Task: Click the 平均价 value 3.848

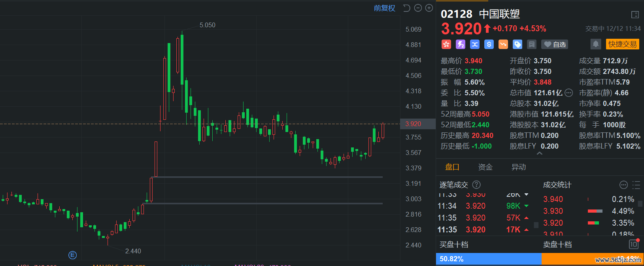Action: coord(543,82)
